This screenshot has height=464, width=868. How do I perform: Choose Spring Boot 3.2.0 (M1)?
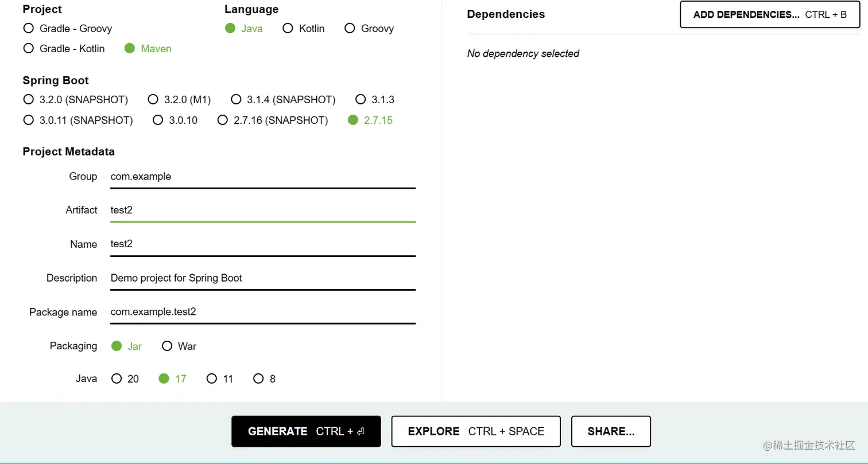[179, 99]
